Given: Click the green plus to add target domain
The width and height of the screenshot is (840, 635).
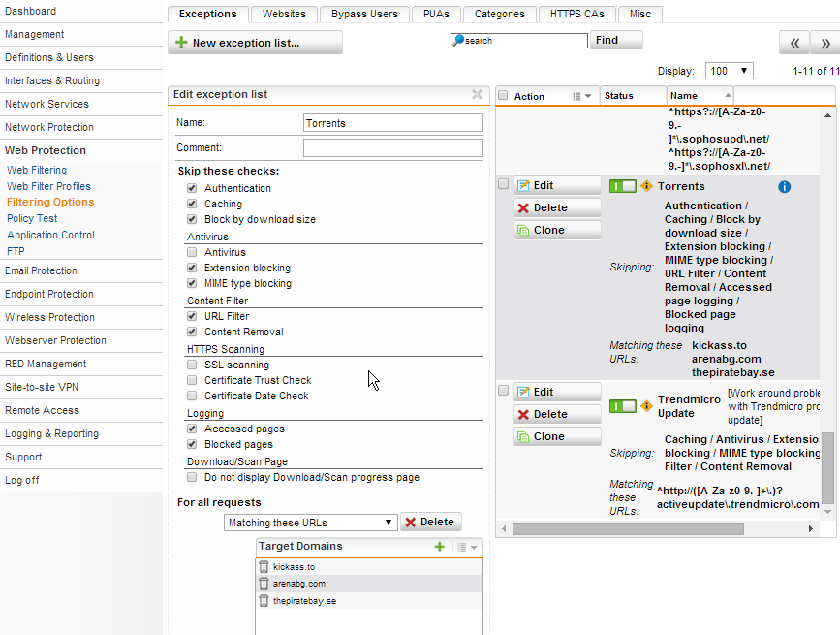Looking at the screenshot, I should (439, 547).
